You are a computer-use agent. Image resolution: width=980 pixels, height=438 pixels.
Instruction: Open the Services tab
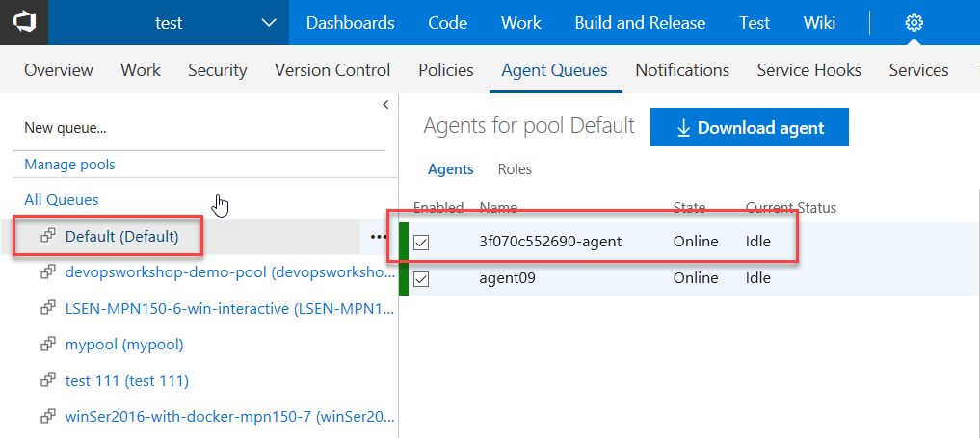tap(918, 70)
